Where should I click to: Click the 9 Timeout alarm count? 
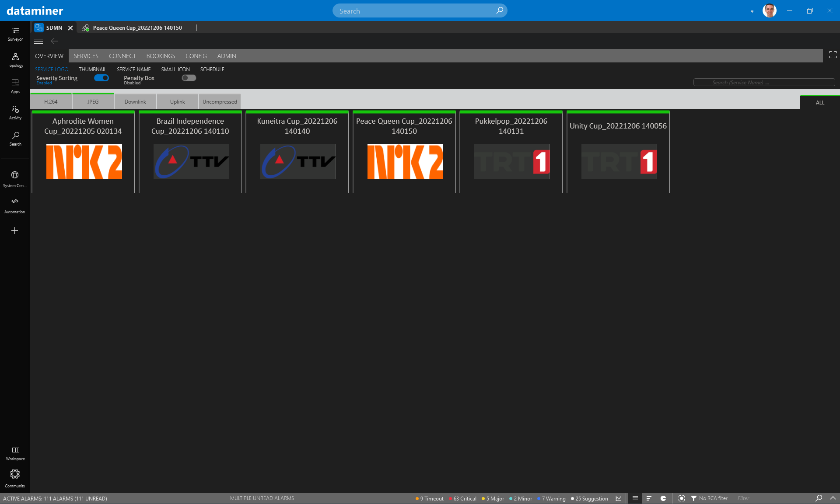pyautogui.click(x=430, y=498)
